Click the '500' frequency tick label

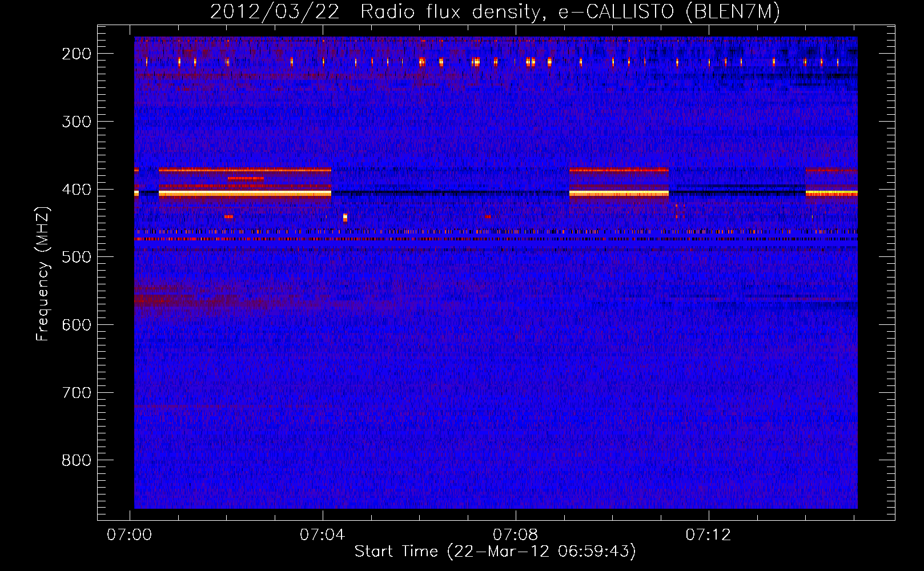coord(77,257)
